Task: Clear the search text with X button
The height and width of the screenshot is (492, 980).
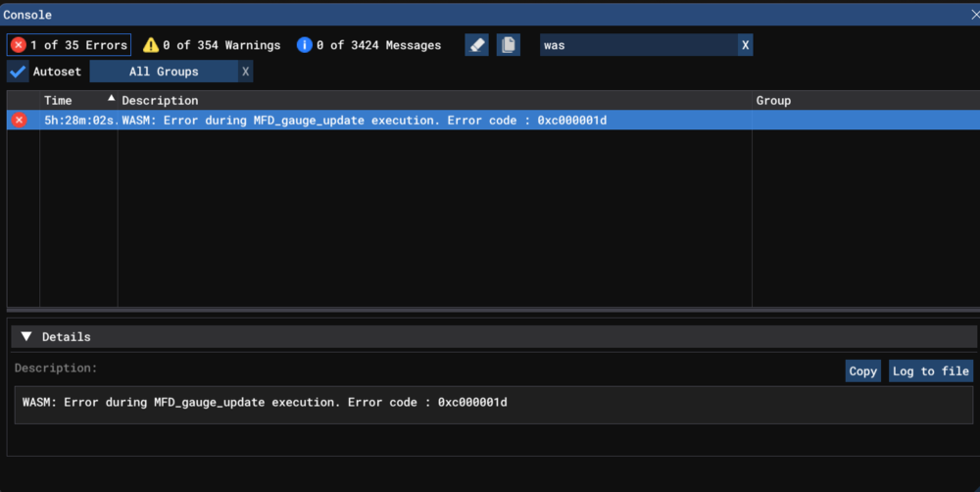Action: pos(745,45)
